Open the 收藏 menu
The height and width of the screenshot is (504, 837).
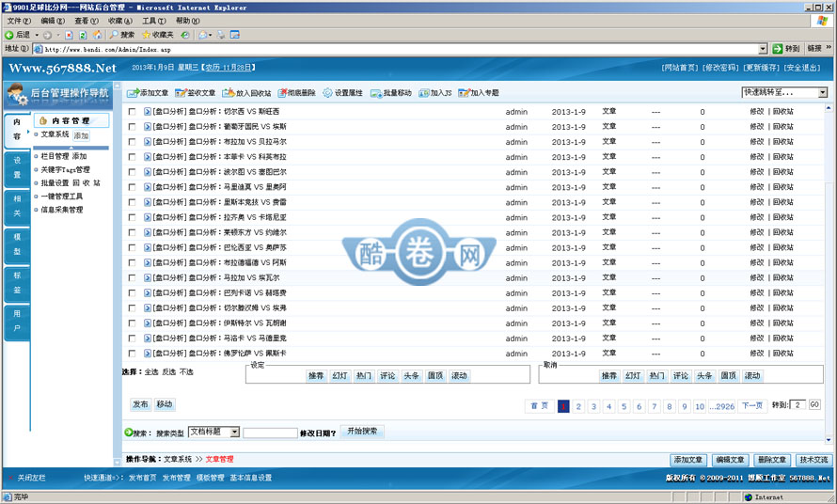tap(120, 21)
